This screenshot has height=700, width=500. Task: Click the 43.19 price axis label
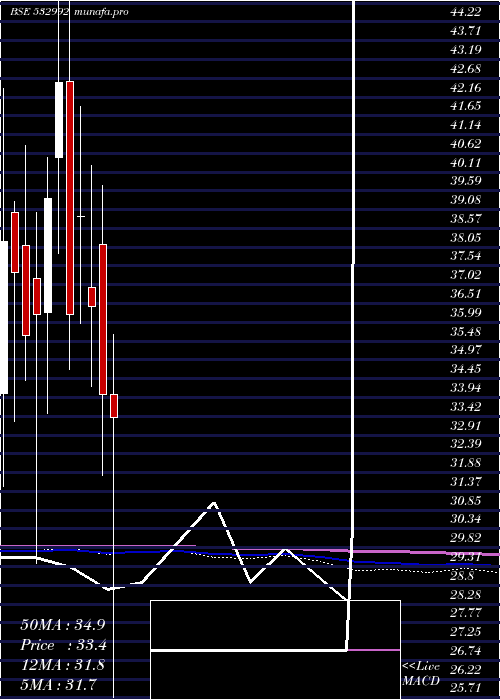tap(466, 50)
